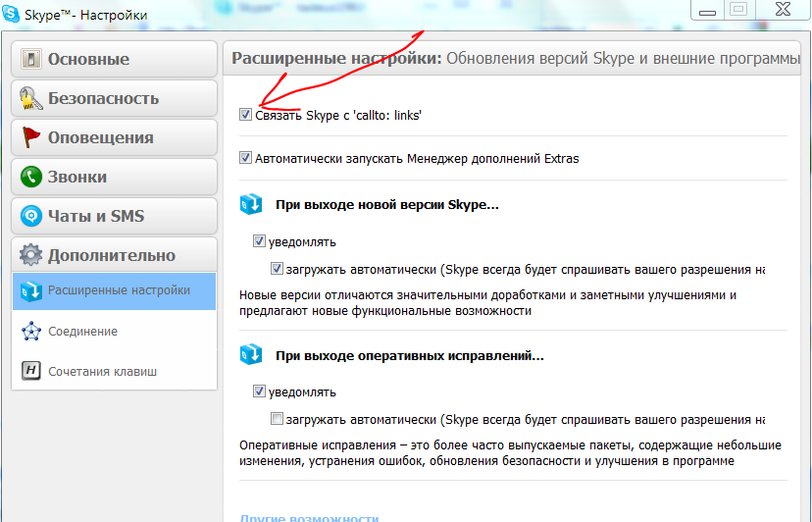The image size is (812, 522).
Task: Toggle 'уведомлять' under new Skype version
Action: point(259,241)
